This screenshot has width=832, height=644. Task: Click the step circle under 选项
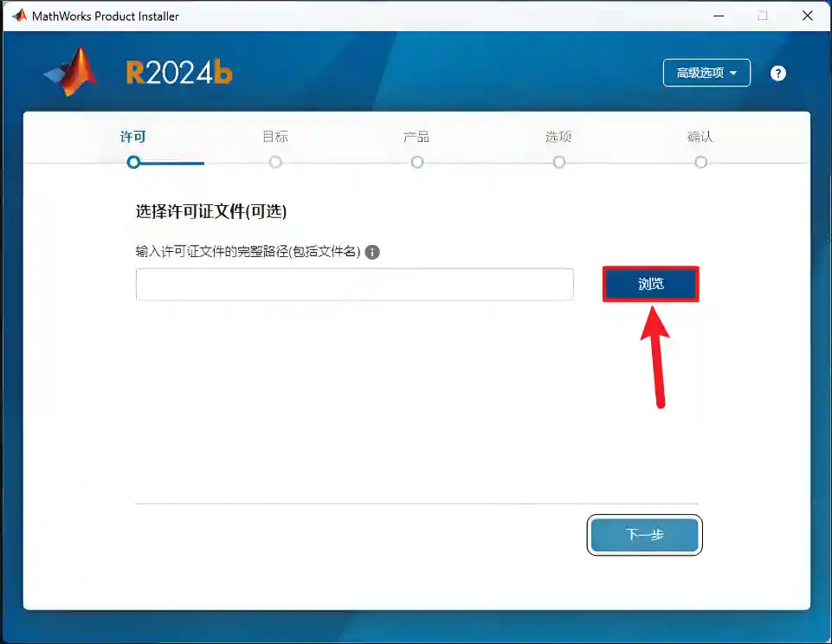[x=559, y=162]
